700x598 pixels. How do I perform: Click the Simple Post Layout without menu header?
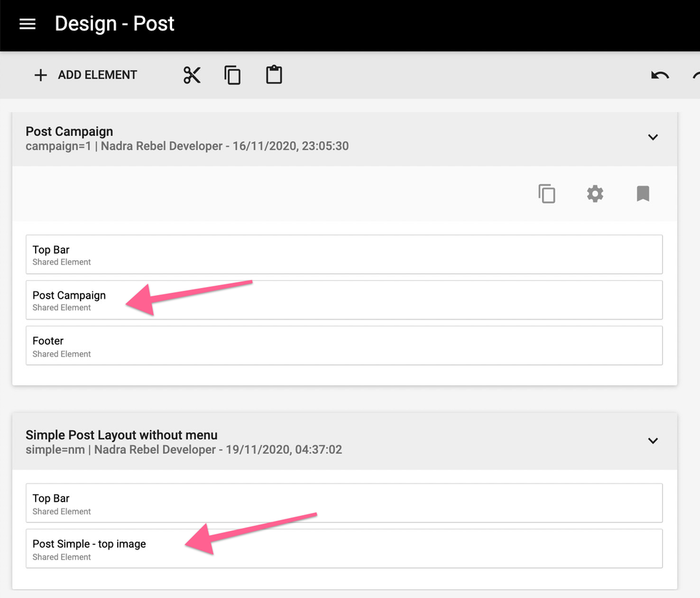121,435
